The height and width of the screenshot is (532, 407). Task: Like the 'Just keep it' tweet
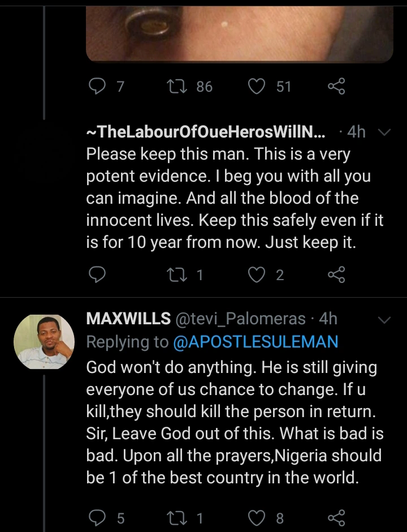point(257,275)
